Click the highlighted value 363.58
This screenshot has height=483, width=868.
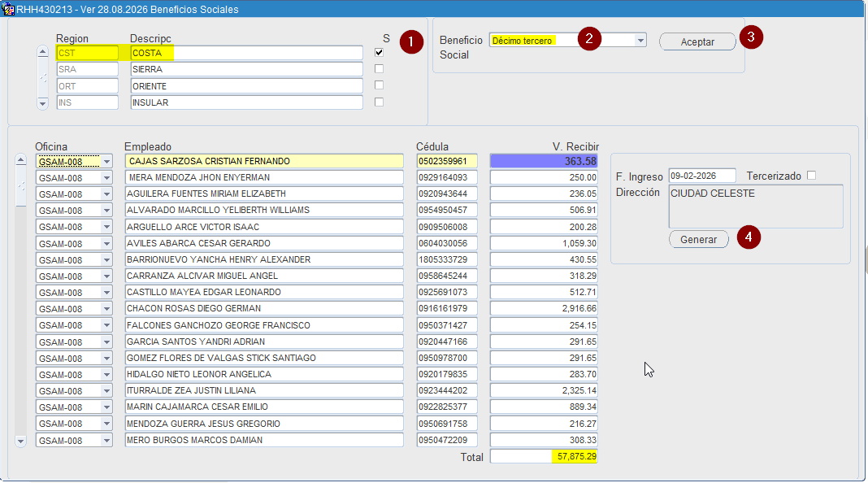click(544, 161)
